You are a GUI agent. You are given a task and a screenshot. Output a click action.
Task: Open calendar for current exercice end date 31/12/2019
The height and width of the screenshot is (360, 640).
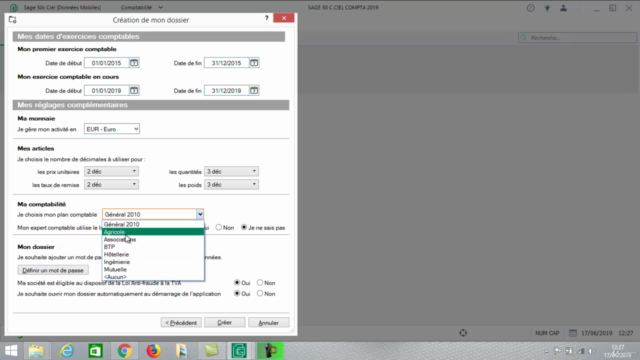click(x=254, y=91)
